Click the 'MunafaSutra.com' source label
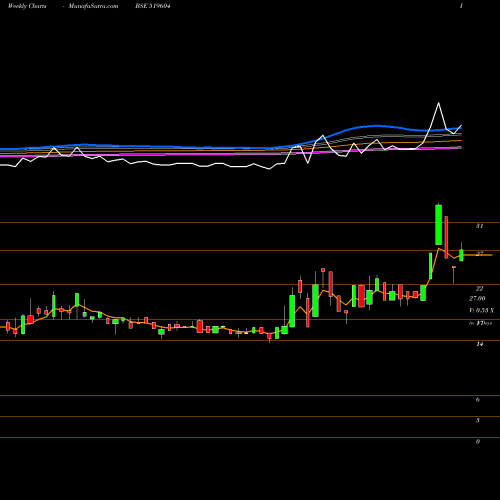Image resolution: width=500 pixels, height=500 pixels. click(x=93, y=6)
